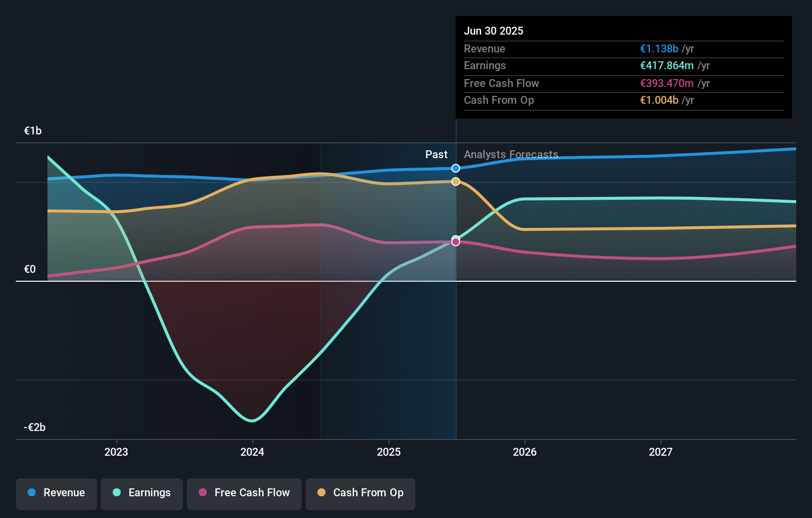Toggle the Free Cash Flow series visibility

244,493
